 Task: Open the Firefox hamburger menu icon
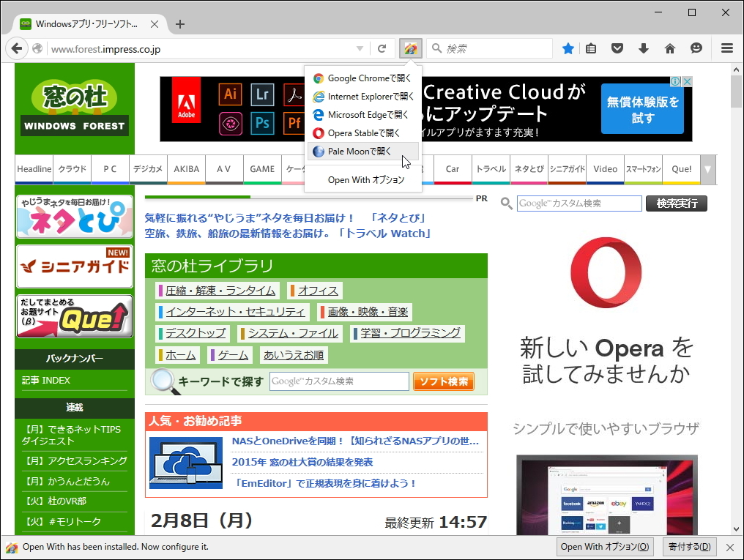coord(726,48)
